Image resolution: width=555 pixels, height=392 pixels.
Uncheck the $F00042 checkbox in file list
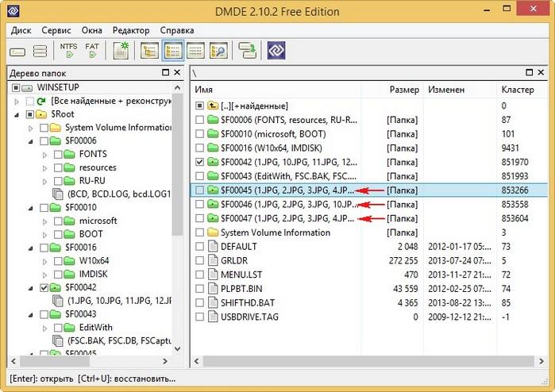tap(199, 162)
